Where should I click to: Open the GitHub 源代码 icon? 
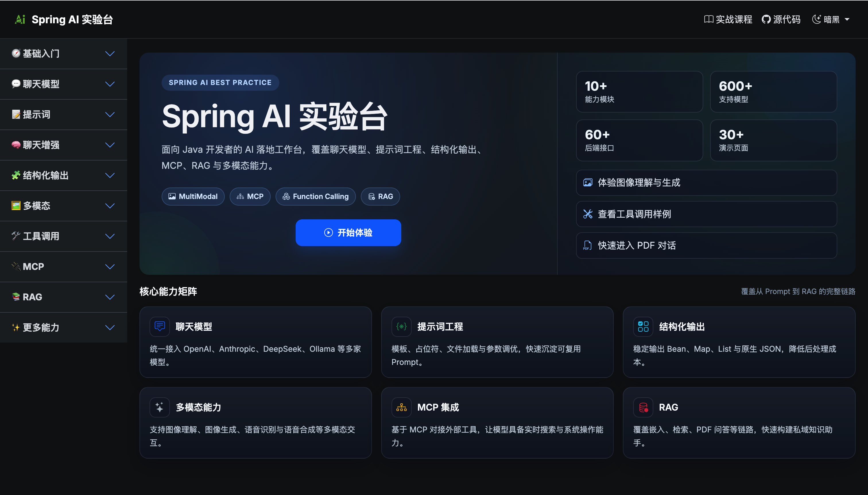click(766, 19)
